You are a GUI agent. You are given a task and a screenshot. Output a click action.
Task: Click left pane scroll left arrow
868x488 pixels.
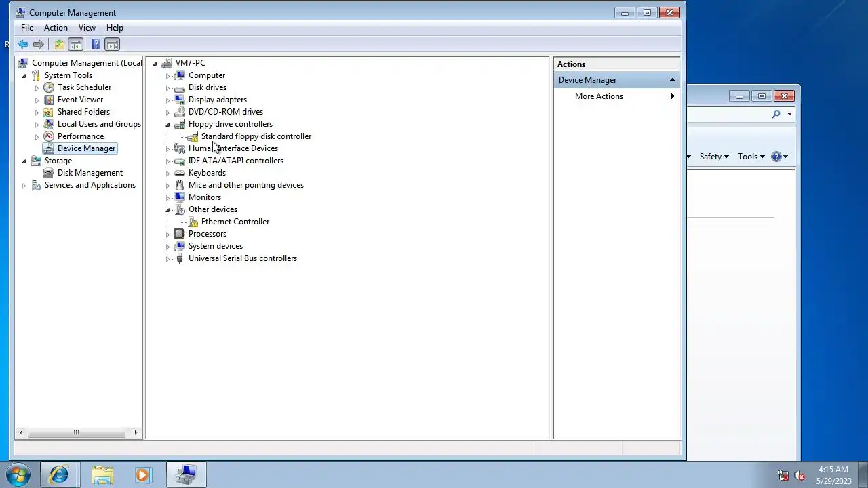[21, 432]
